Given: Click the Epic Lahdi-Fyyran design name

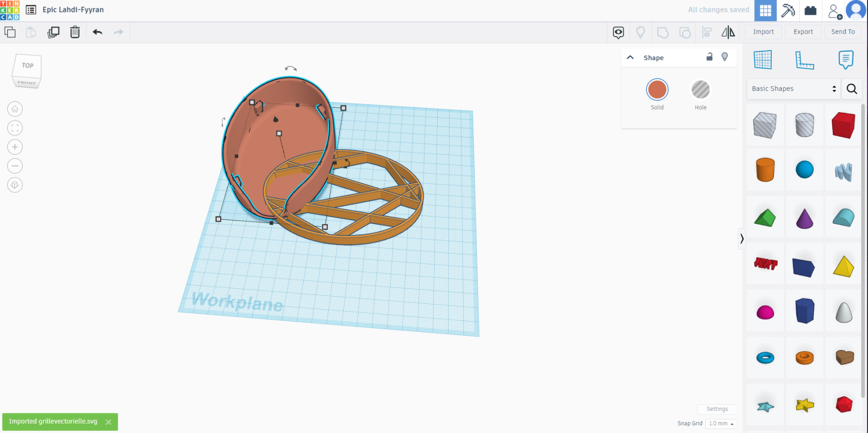Looking at the screenshot, I should click(x=73, y=10).
